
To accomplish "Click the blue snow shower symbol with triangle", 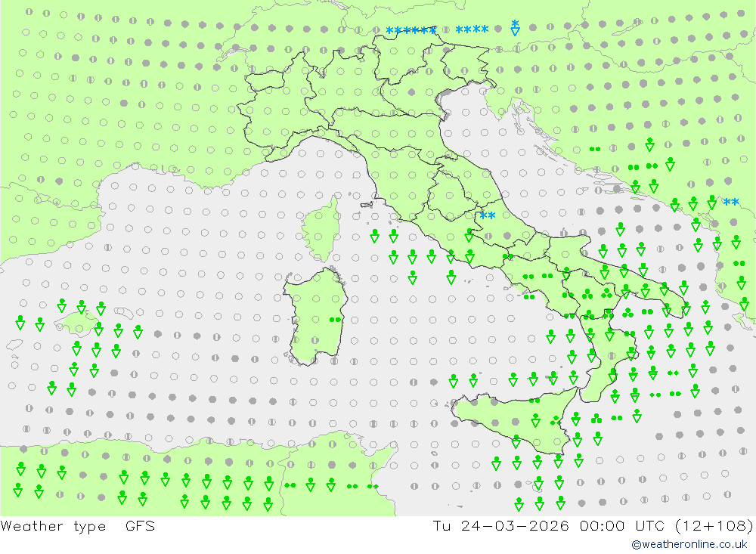I will coord(515,27).
